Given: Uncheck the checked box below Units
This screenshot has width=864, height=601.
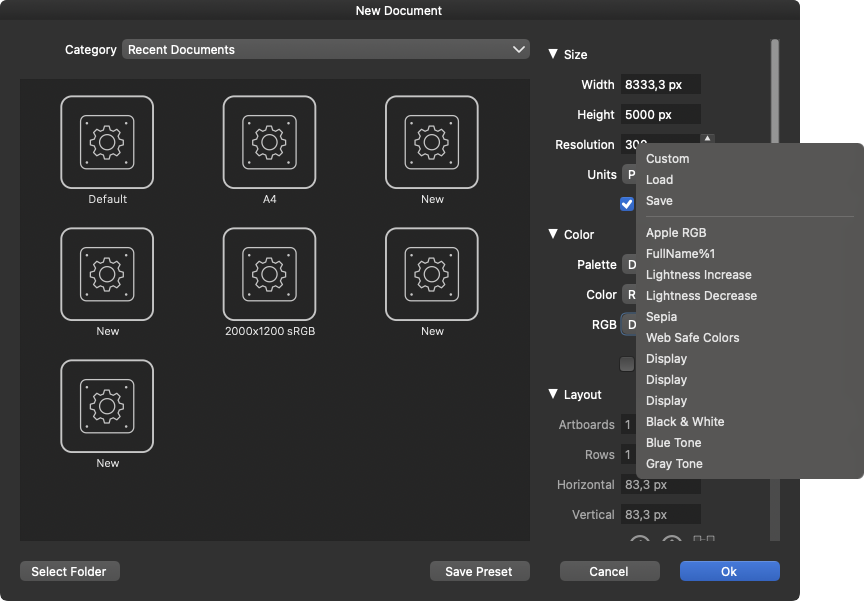Looking at the screenshot, I should point(627,204).
